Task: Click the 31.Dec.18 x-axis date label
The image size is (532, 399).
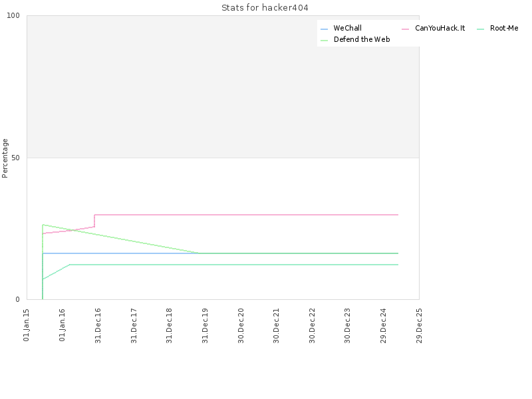Action: click(170, 326)
